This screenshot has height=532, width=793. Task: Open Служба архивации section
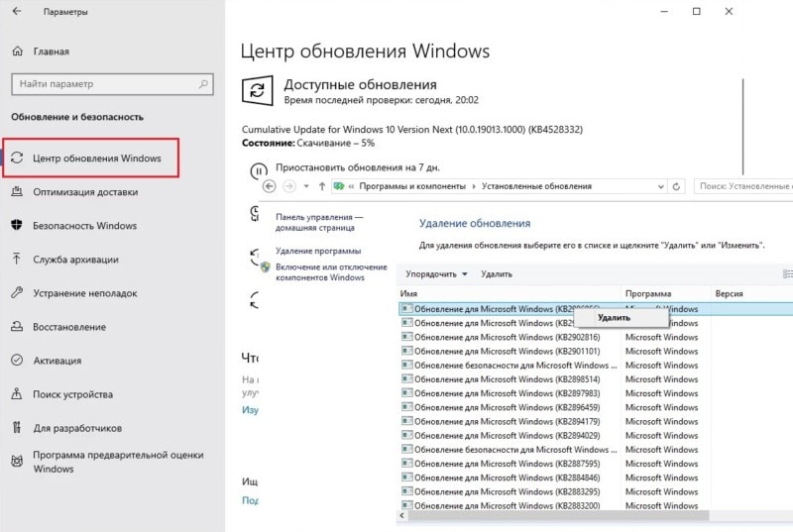(75, 260)
